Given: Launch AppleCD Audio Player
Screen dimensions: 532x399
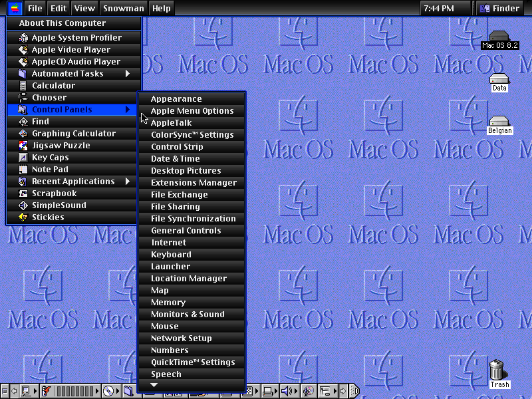Looking at the screenshot, I should (74, 61).
